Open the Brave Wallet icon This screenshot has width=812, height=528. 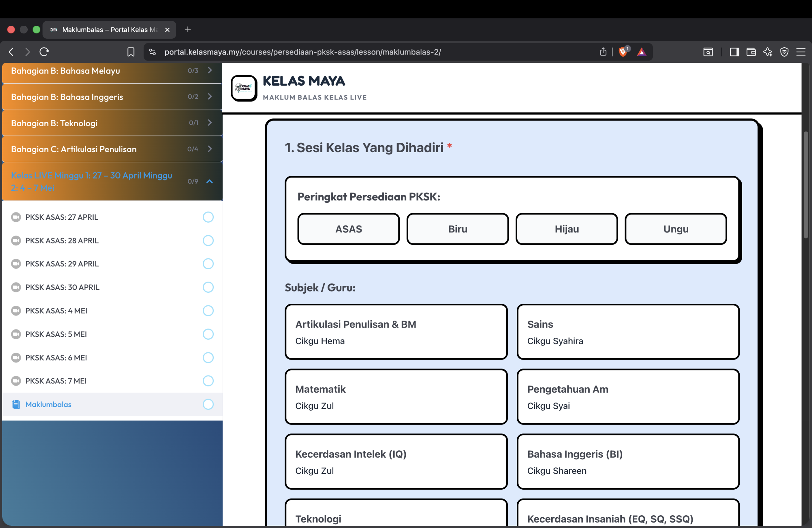pos(751,52)
